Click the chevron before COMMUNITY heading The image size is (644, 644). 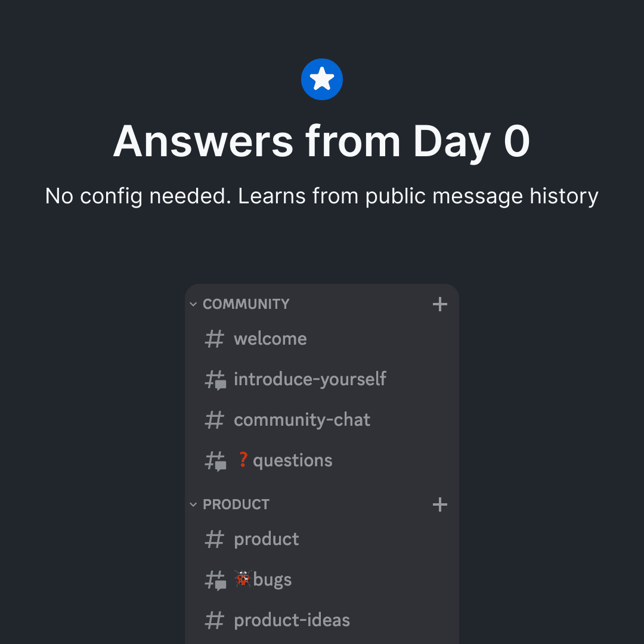pos(193,304)
